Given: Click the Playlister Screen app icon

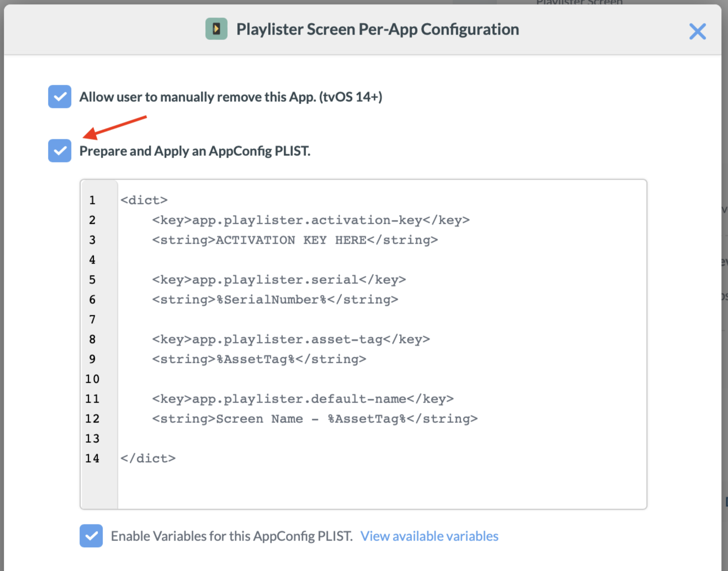Looking at the screenshot, I should pos(216,29).
